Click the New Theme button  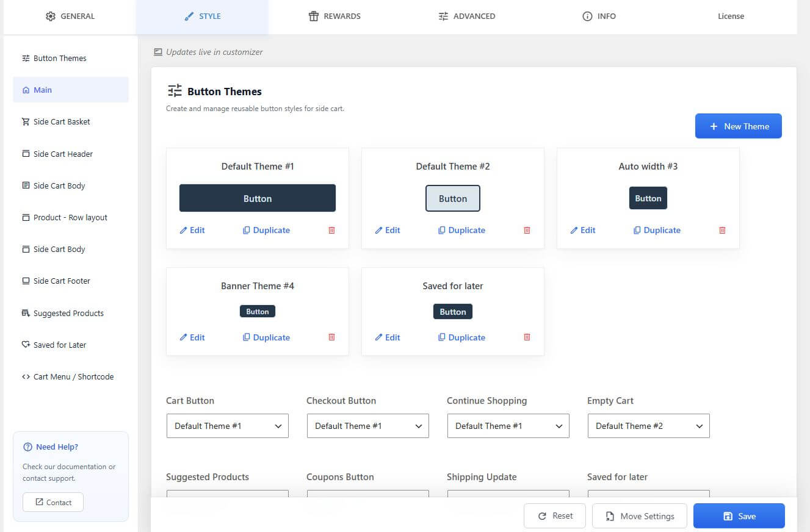coord(739,126)
